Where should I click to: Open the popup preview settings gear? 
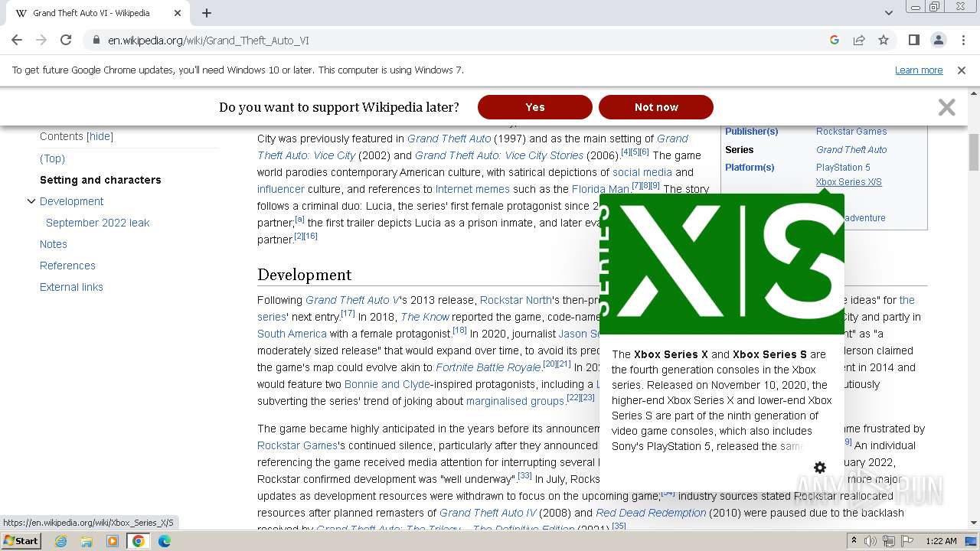click(820, 468)
